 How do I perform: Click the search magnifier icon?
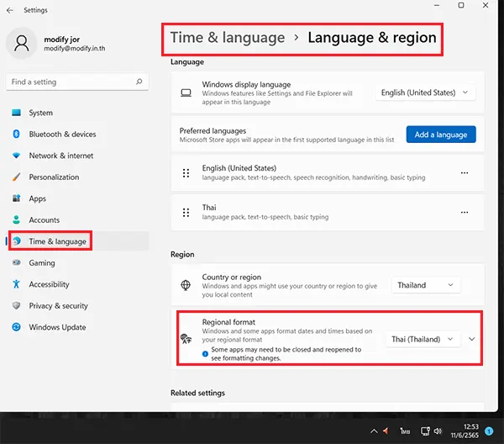(139, 82)
